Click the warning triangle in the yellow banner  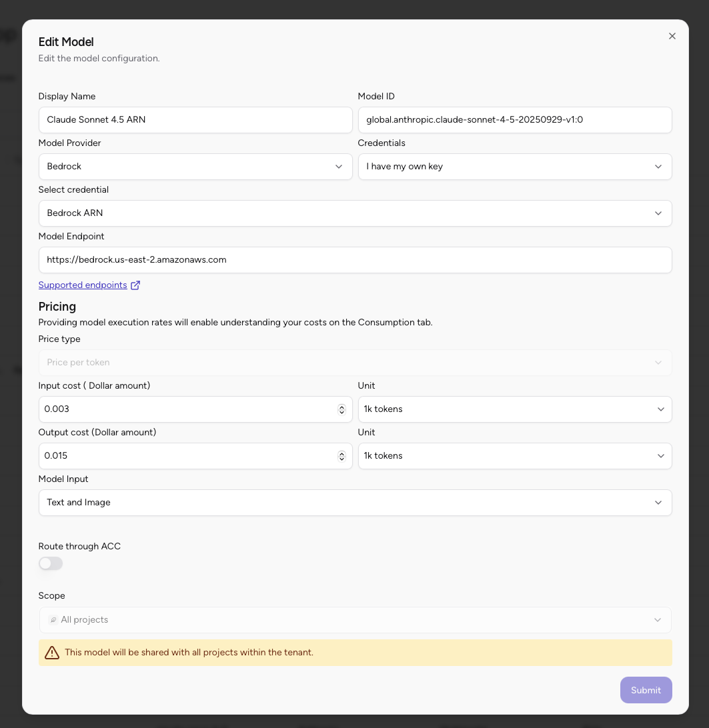point(52,653)
